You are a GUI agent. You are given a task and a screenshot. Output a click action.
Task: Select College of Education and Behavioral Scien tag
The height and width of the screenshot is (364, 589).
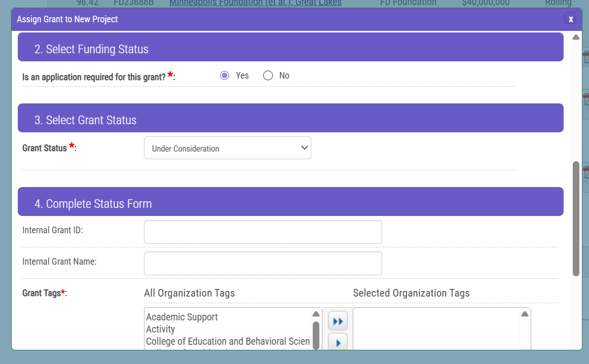(228, 341)
